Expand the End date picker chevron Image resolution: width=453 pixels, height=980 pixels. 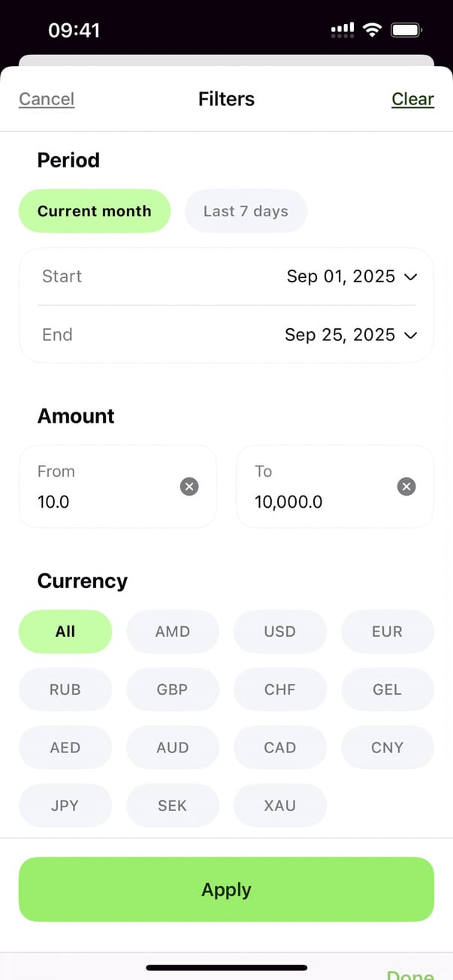(x=410, y=336)
